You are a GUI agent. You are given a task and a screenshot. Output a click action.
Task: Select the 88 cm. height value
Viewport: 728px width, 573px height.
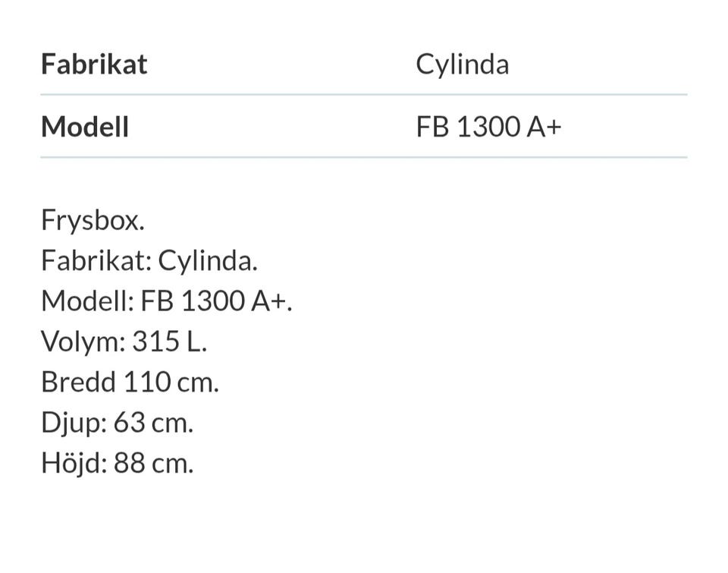153,462
